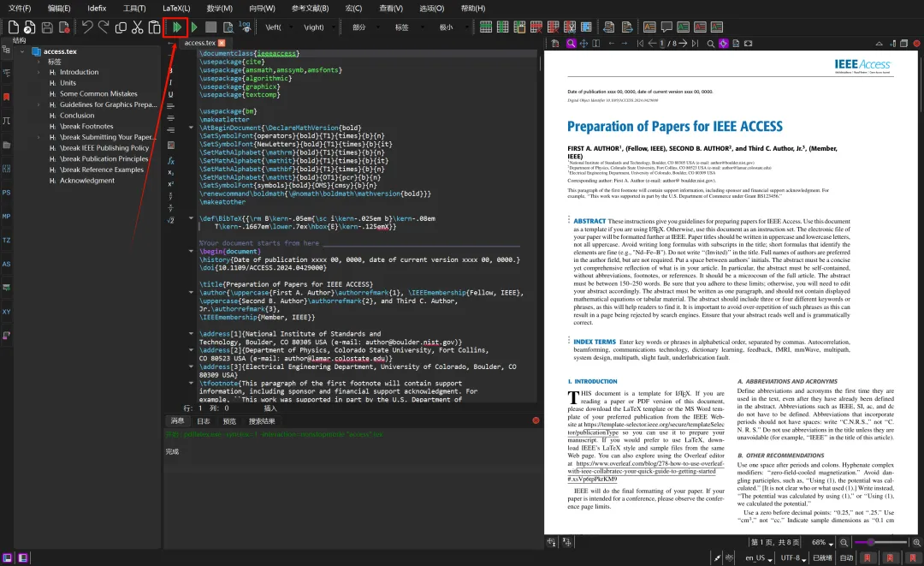Image resolution: width=924 pixels, height=566 pixels.
Task: Click the scroll/pan cross-arrows tool in viewer
Action: (583, 44)
